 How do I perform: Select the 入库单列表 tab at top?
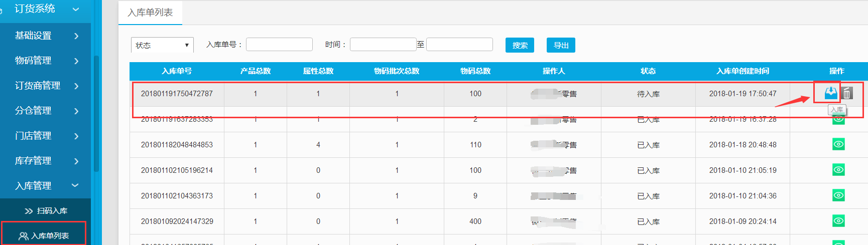(x=150, y=13)
